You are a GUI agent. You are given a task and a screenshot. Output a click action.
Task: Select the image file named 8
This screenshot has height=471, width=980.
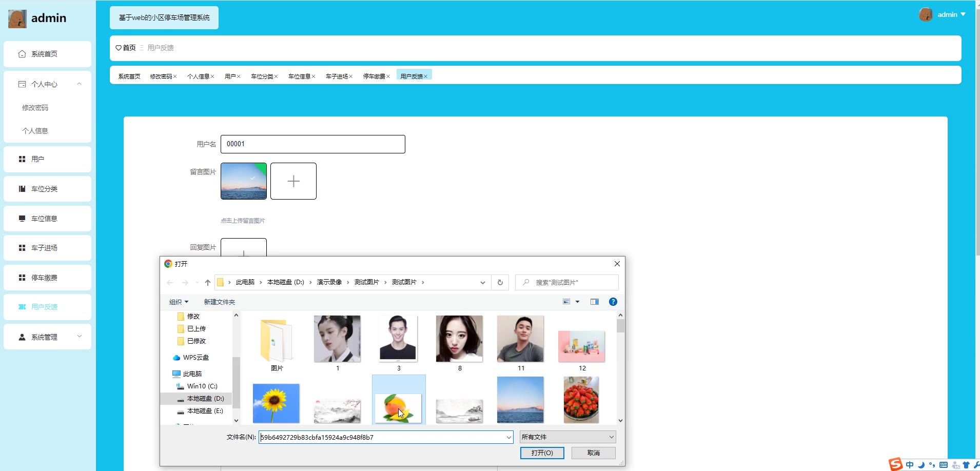click(459, 343)
